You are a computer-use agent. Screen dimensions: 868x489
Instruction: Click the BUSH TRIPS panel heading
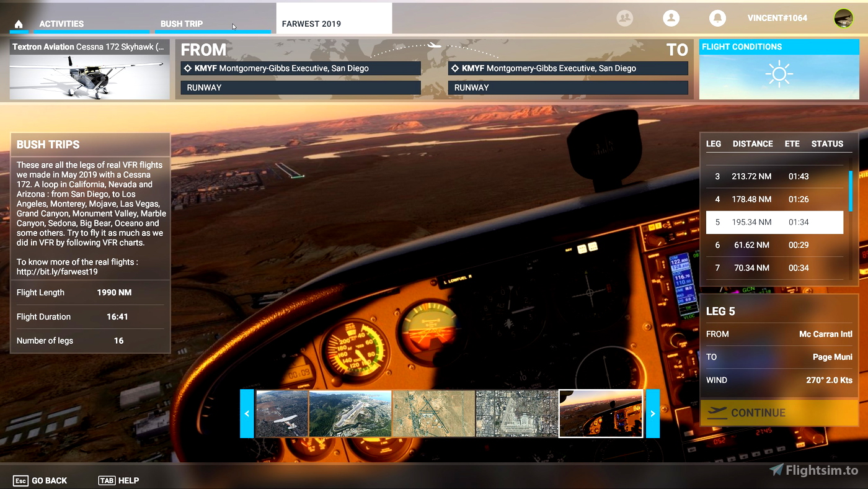[x=48, y=145]
